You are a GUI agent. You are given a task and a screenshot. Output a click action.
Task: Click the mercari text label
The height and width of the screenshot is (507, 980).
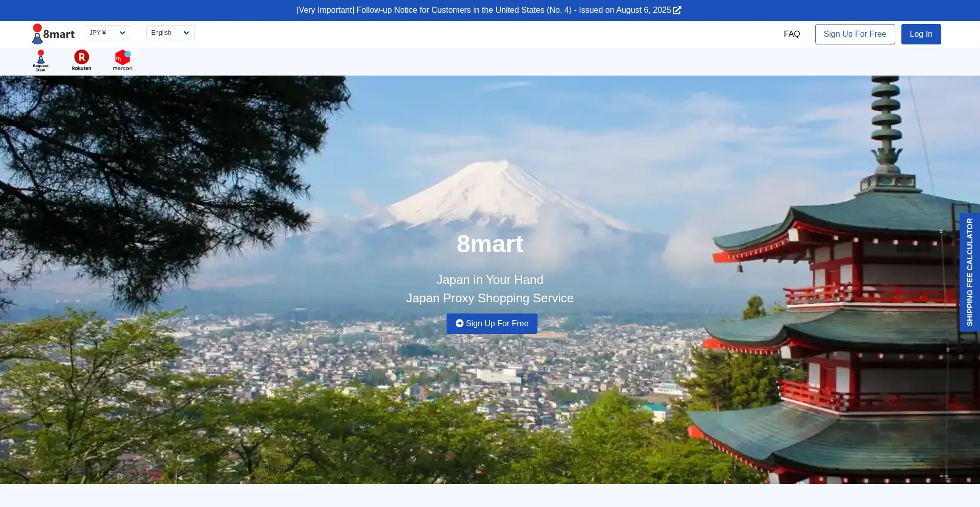click(122, 68)
